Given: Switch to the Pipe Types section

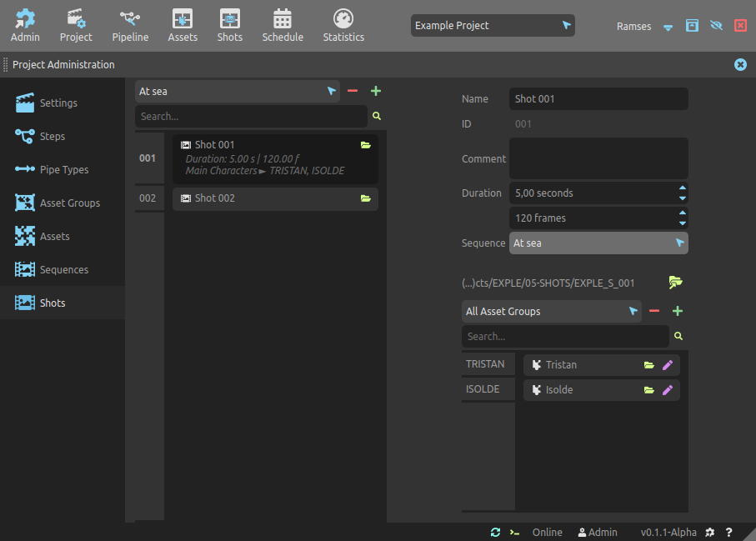Looking at the screenshot, I should [63, 169].
